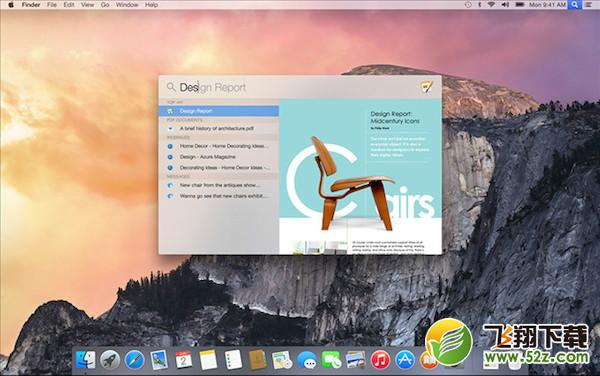
Task: Open Messages speech bubble in Dock
Action: (x=307, y=360)
